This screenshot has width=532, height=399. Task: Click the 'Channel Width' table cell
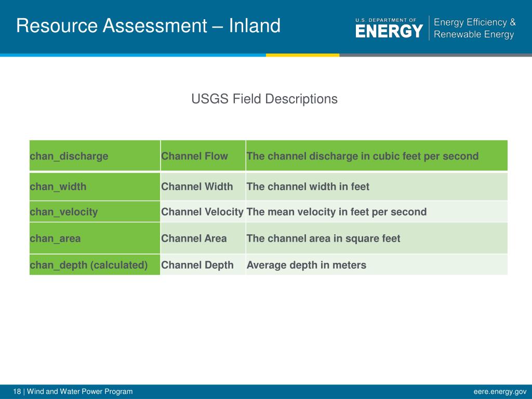(203, 187)
